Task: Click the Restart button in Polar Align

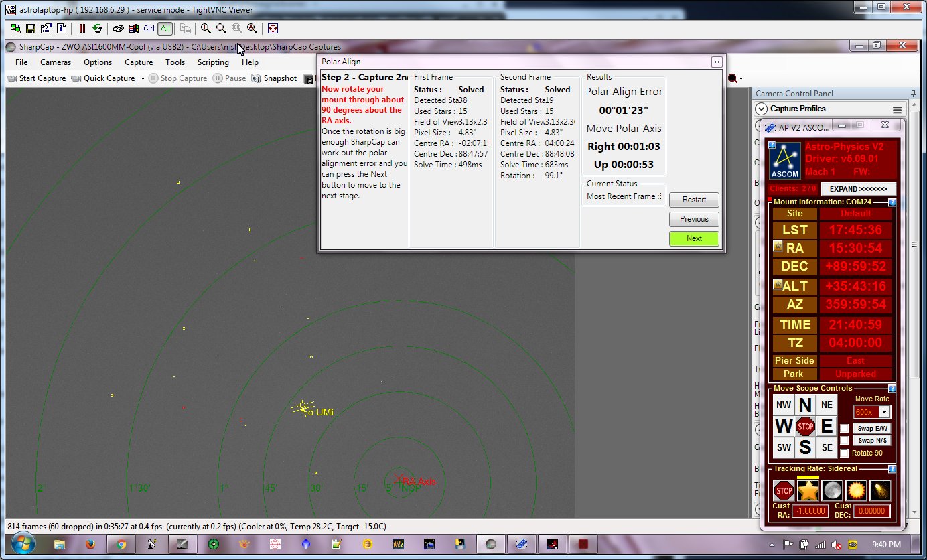Action: tap(694, 200)
